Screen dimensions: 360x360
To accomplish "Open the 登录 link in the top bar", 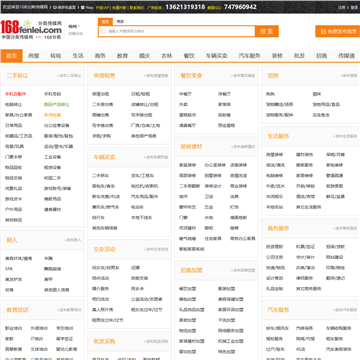I will [354, 7].
